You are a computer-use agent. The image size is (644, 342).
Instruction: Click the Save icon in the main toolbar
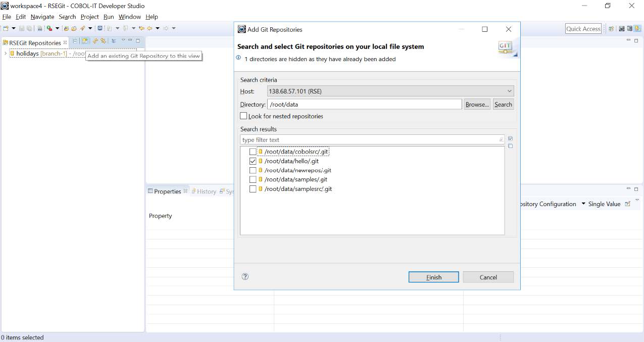pos(22,28)
